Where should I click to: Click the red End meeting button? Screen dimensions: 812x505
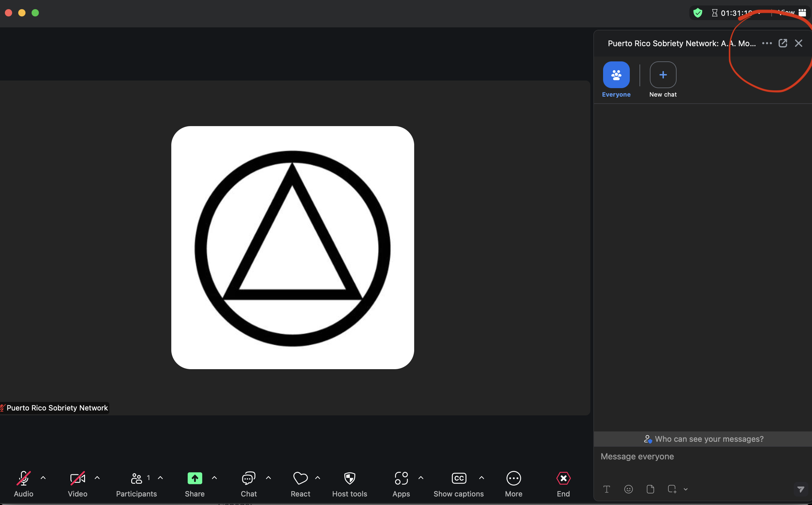pos(563,478)
